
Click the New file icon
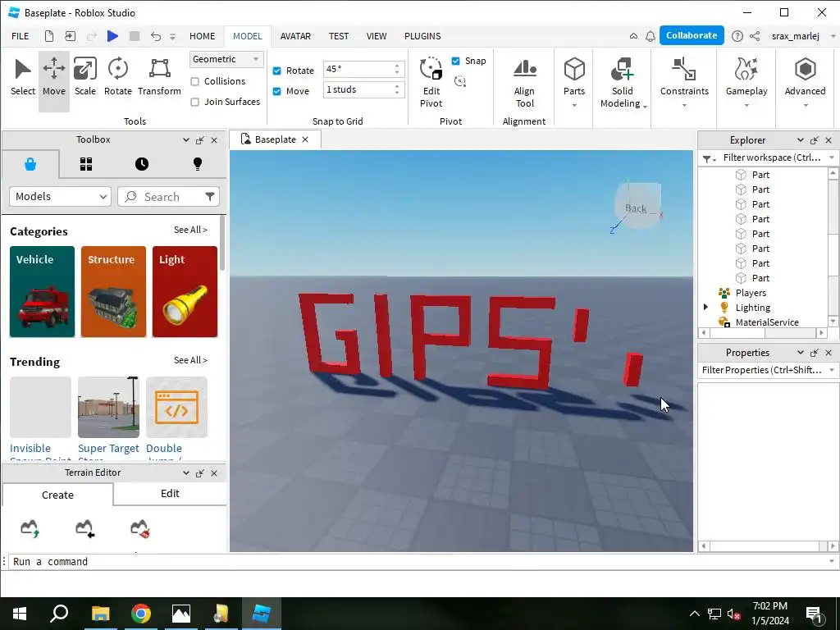[48, 36]
